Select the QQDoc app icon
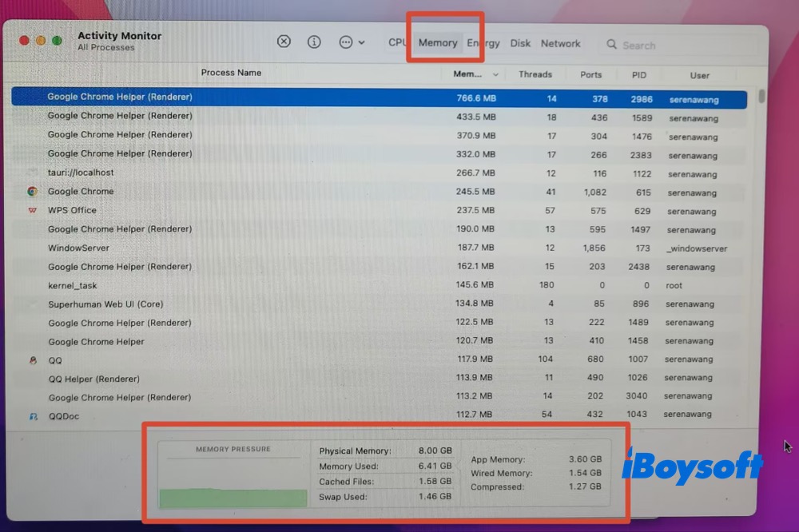The image size is (799, 532). click(33, 416)
